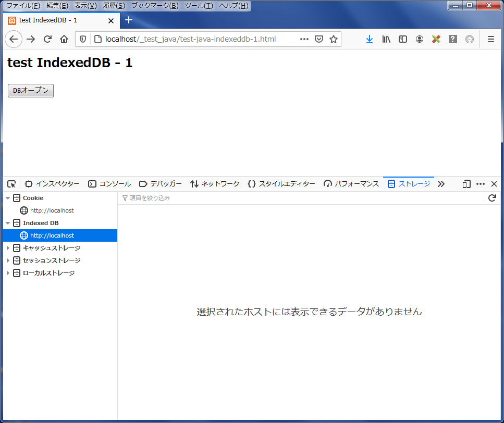This screenshot has width=504, height=423.
Task: Open the home page icon
Action: tap(64, 39)
